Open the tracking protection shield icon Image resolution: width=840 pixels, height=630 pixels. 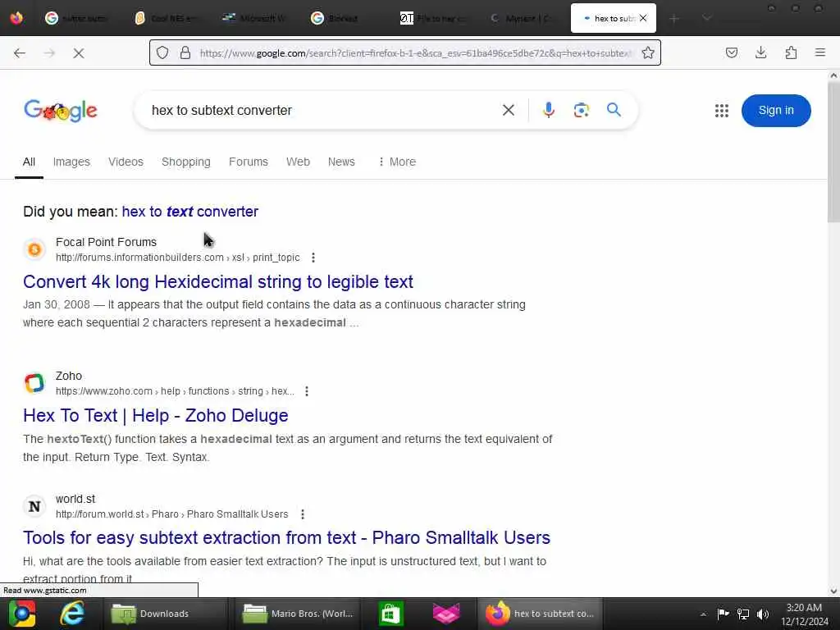point(162,52)
